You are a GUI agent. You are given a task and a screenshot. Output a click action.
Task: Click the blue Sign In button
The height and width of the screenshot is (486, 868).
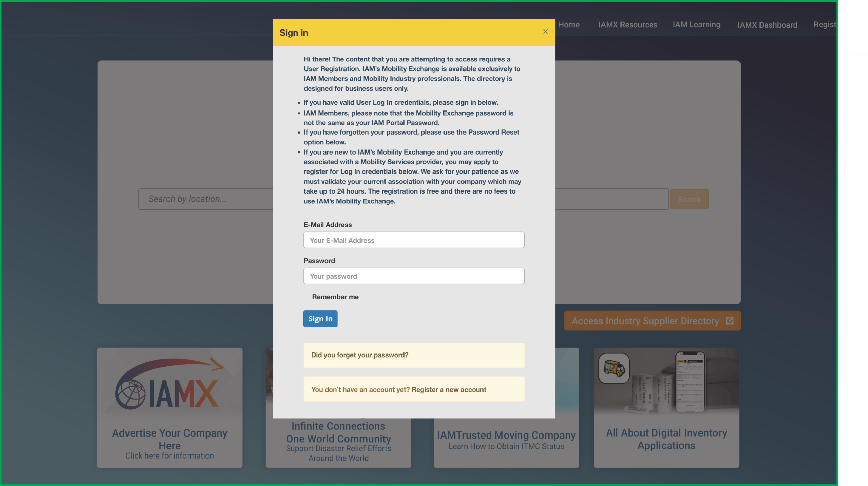click(320, 319)
